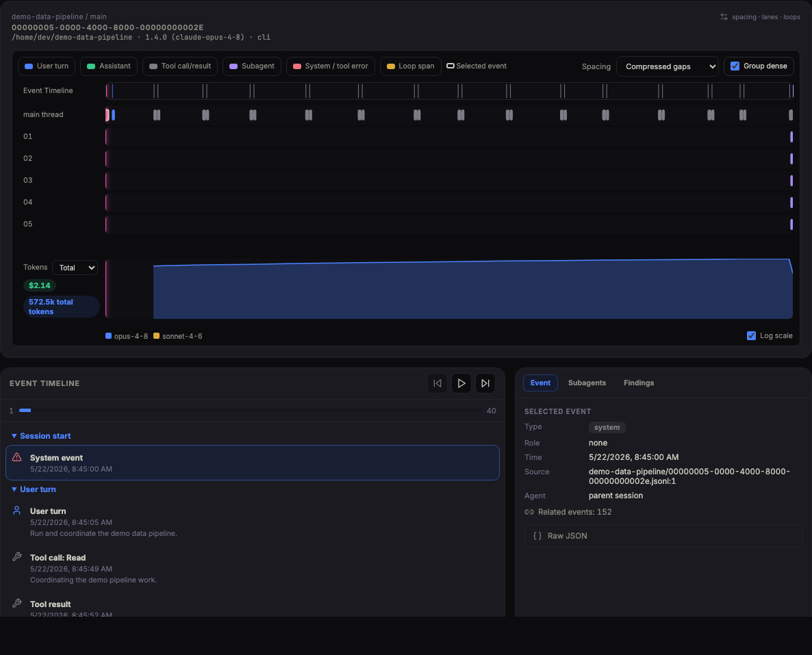Click the skip-to-first event playback icon
812x655 pixels.
point(437,383)
